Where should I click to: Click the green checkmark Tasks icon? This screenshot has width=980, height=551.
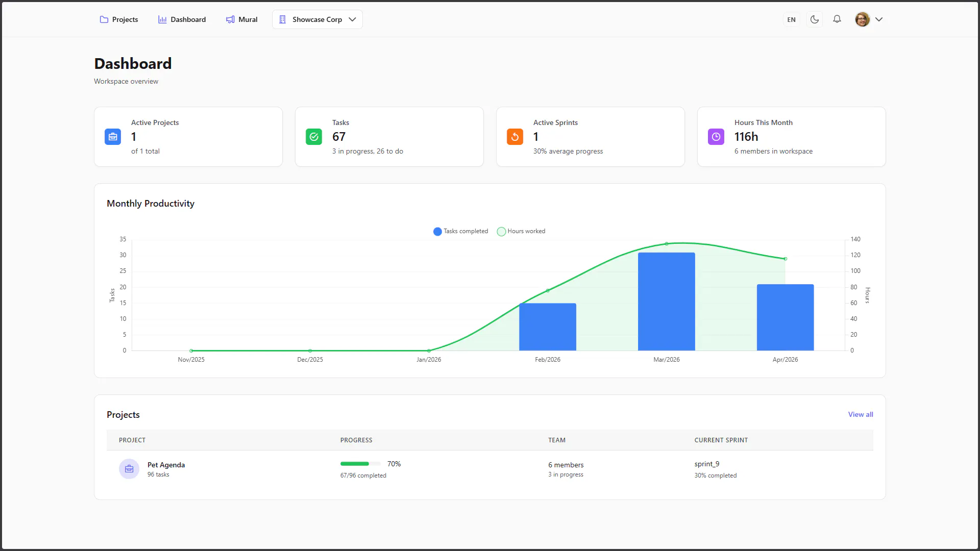pyautogui.click(x=314, y=137)
